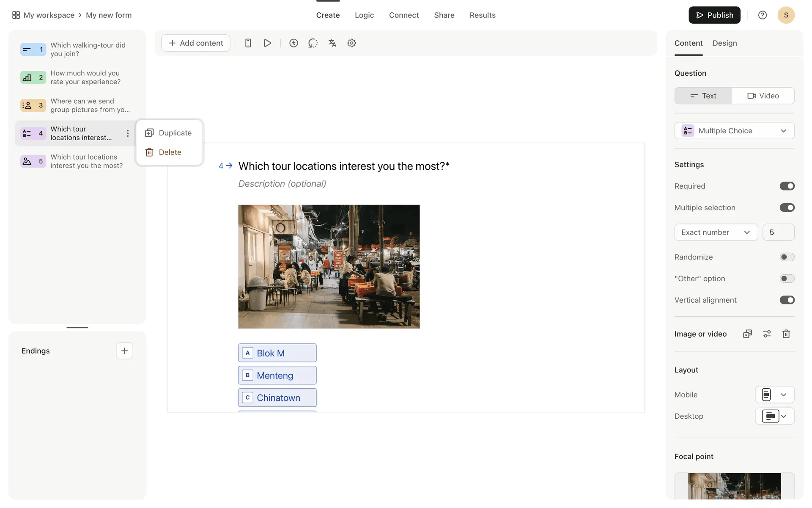
Task: Open the Desktop layout dropdown
Action: pyautogui.click(x=774, y=416)
